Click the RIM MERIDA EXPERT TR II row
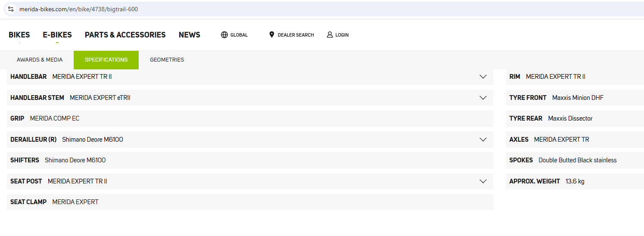This screenshot has width=644, height=236. (575, 77)
